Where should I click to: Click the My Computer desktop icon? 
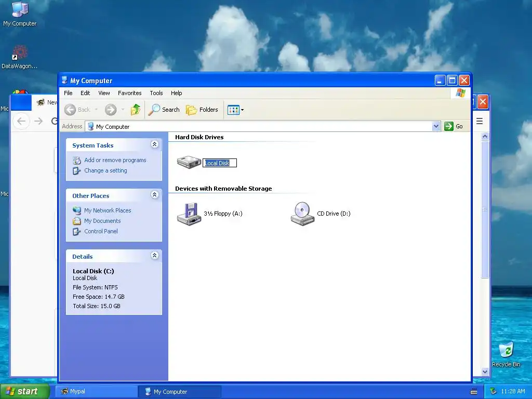[x=20, y=14]
